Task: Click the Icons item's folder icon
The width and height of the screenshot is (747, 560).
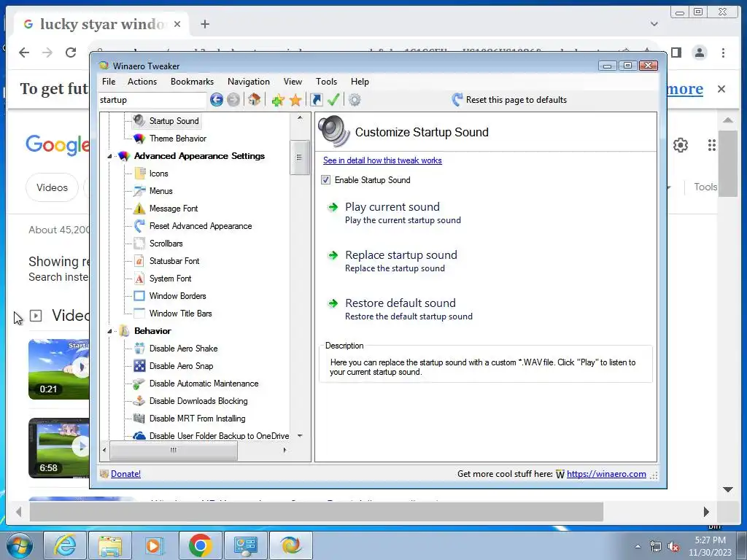Action: tap(139, 174)
